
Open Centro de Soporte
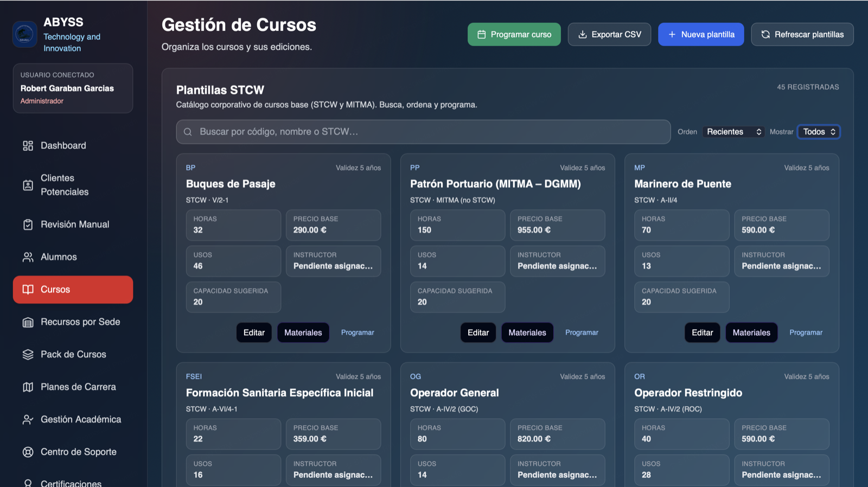(x=73, y=452)
